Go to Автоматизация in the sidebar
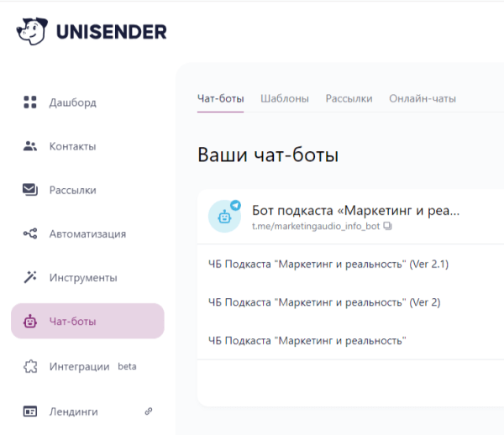504x435 pixels. [87, 234]
